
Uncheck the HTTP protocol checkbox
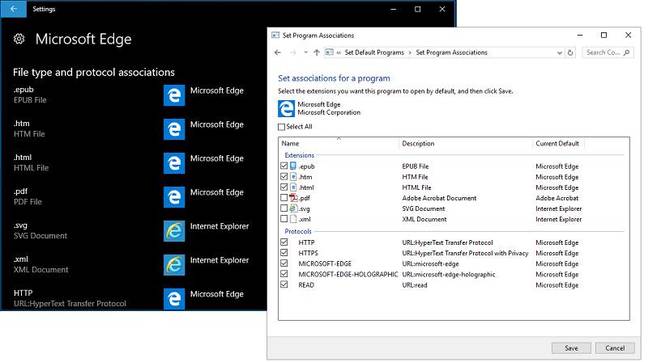pyautogui.click(x=284, y=242)
